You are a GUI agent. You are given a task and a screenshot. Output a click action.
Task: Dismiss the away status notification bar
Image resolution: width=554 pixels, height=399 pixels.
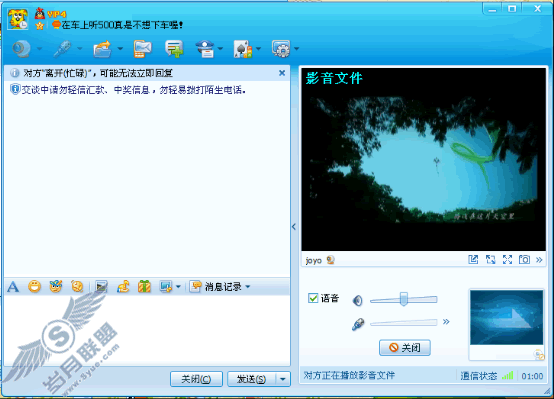282,73
